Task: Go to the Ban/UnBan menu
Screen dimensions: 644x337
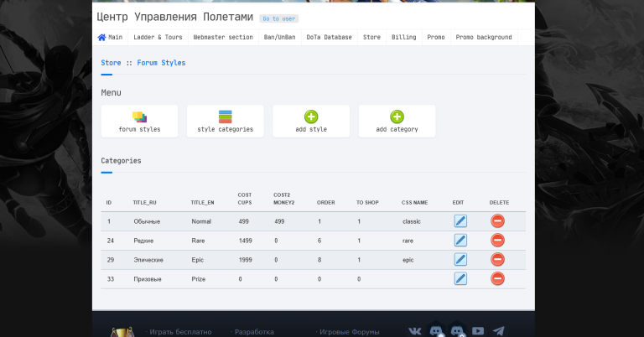Action: coord(280,38)
